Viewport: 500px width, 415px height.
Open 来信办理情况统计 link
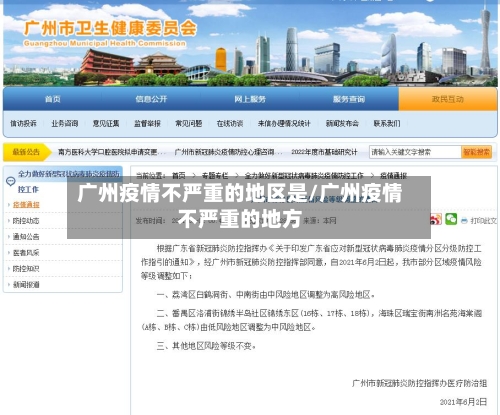pyautogui.click(x=284, y=123)
